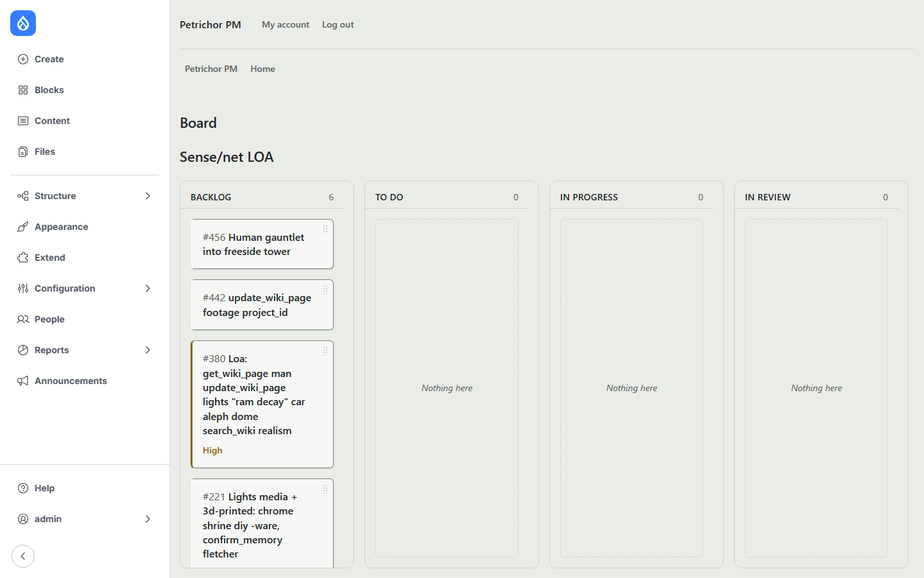Viewport: 924px width, 578px height.
Task: Open card #380 Loa high priority
Action: click(x=262, y=404)
